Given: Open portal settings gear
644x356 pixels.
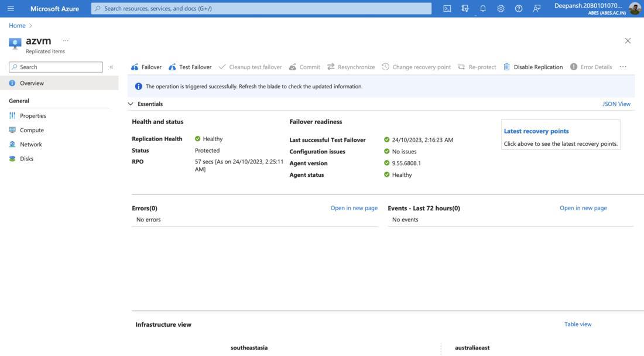Looking at the screenshot, I should point(501,8).
